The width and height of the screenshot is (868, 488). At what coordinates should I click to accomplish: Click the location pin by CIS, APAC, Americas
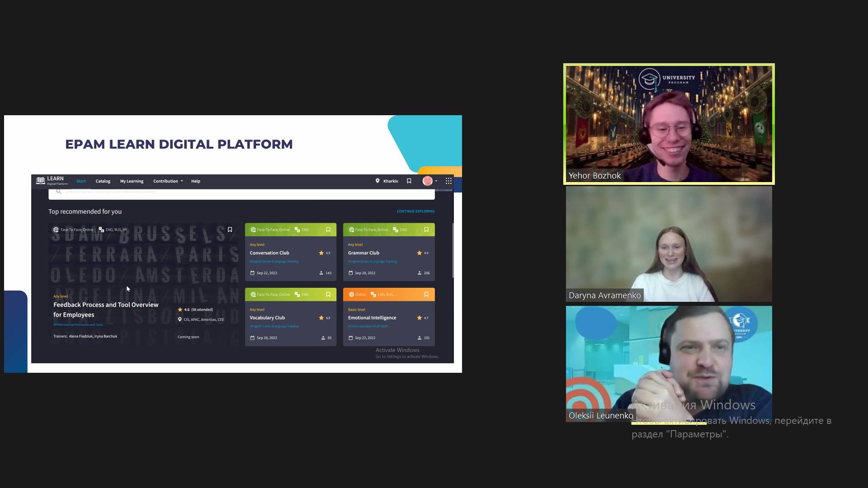tap(180, 319)
